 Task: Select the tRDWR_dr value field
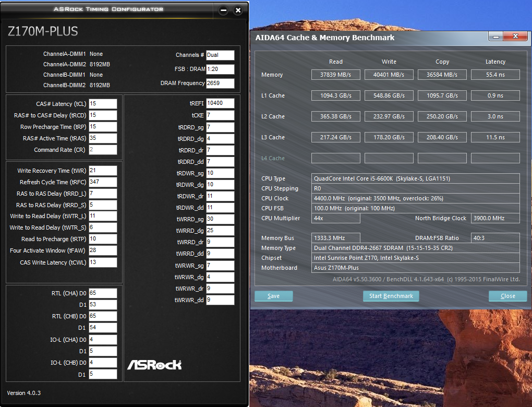pos(220,196)
